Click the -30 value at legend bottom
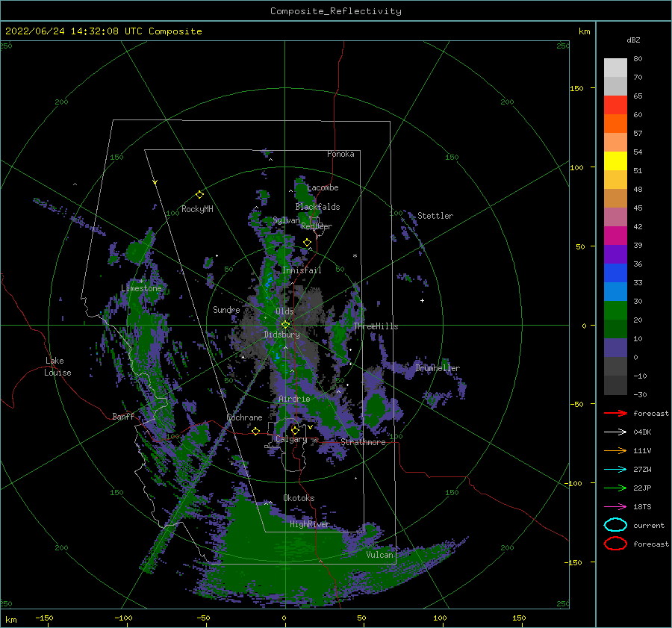The height and width of the screenshot is (628, 672). (x=641, y=394)
